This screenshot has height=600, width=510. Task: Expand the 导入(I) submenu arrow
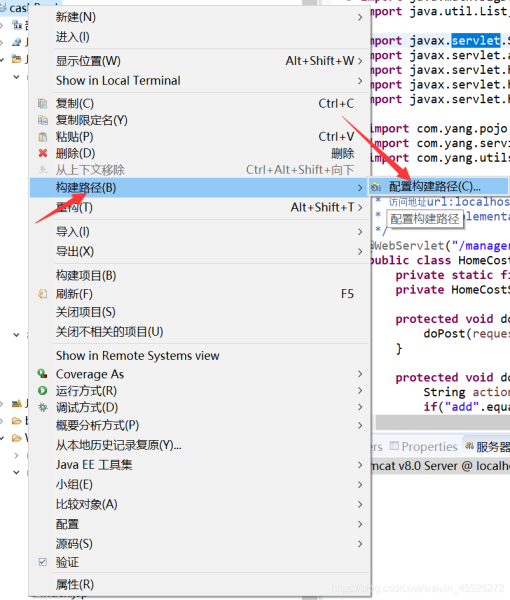coord(360,232)
